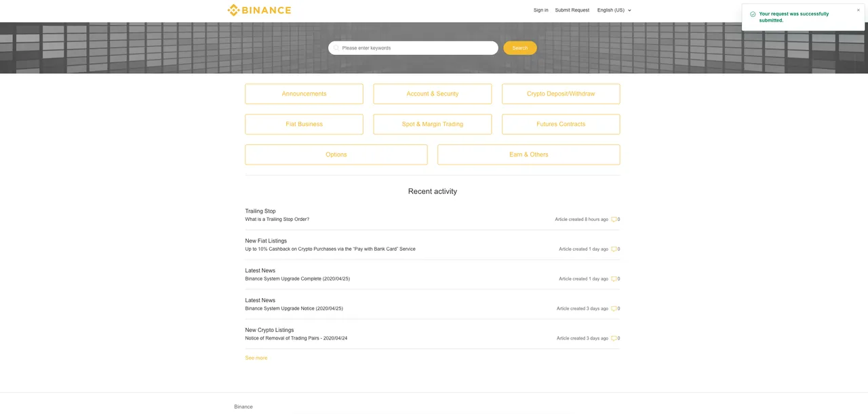Open the Account & Security category
The image size is (868, 414).
(x=433, y=94)
